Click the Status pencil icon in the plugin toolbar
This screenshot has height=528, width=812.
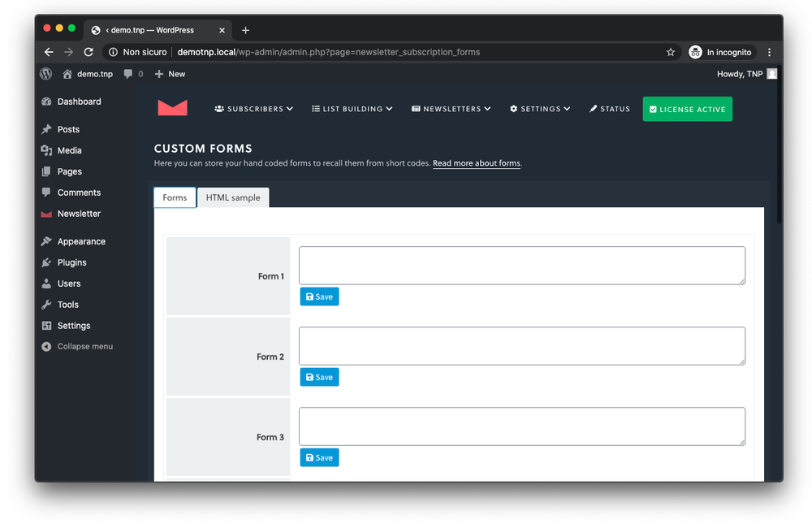594,108
